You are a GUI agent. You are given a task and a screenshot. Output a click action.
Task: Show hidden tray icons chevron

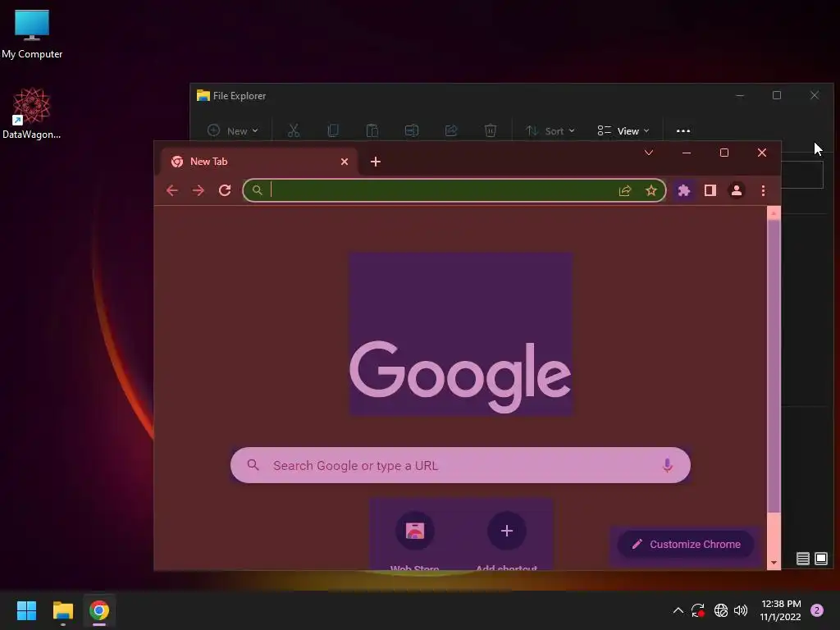click(x=678, y=610)
